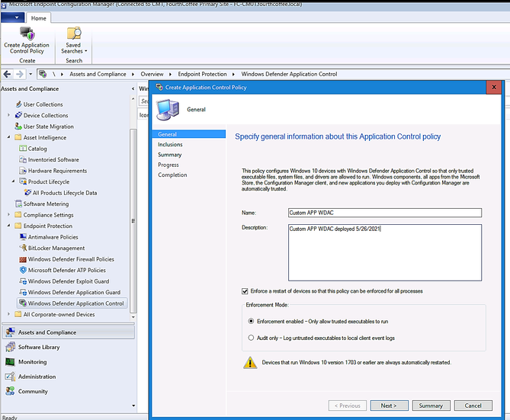Click the Hardware Requirements icon
The width and height of the screenshot is (510, 420).
[x=23, y=171]
